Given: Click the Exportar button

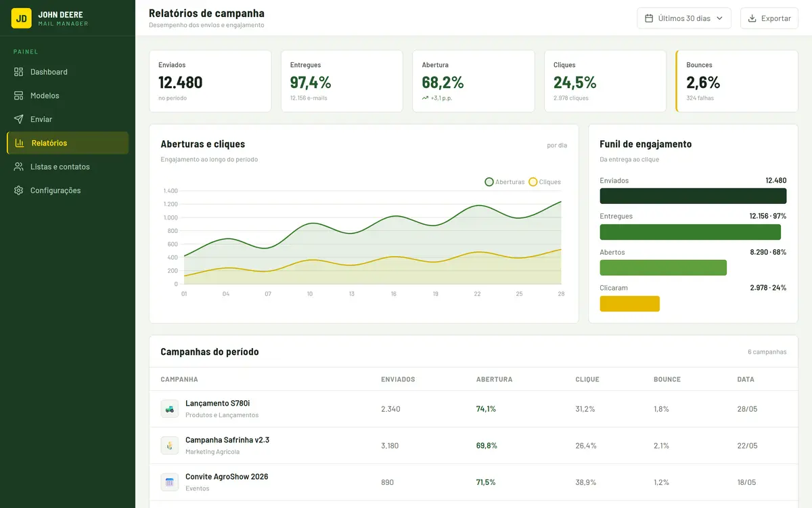Looking at the screenshot, I should pyautogui.click(x=769, y=18).
